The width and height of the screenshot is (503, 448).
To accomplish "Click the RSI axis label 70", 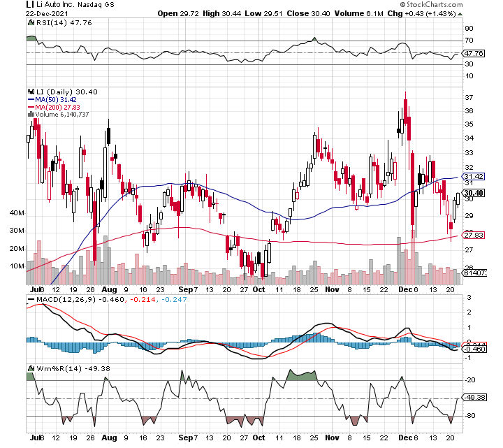I will [469, 41].
